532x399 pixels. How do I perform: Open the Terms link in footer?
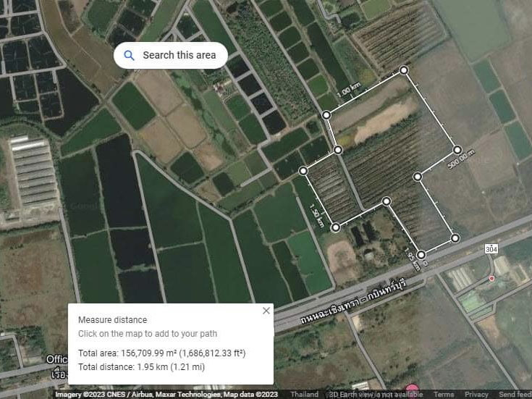tap(444, 394)
